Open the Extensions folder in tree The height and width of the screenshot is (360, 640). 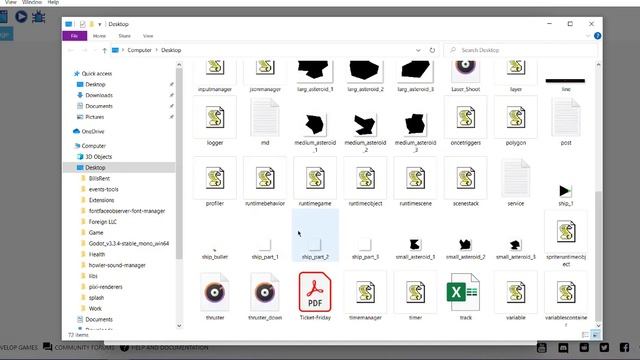click(x=101, y=200)
